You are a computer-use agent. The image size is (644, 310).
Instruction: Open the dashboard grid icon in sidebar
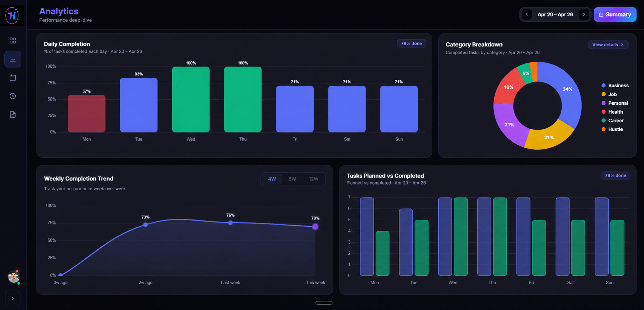12,41
